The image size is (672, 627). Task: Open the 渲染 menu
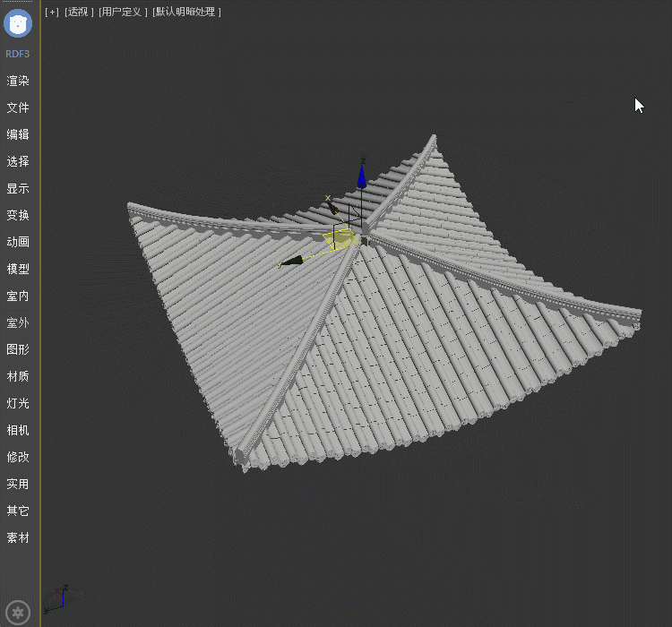[18, 81]
